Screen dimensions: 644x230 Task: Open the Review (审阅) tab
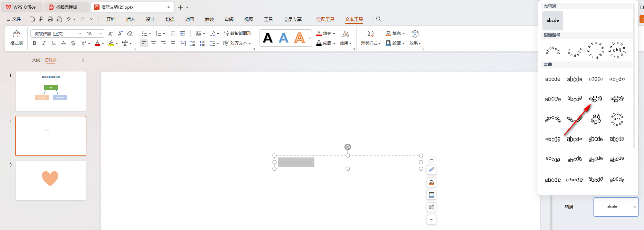229,19
